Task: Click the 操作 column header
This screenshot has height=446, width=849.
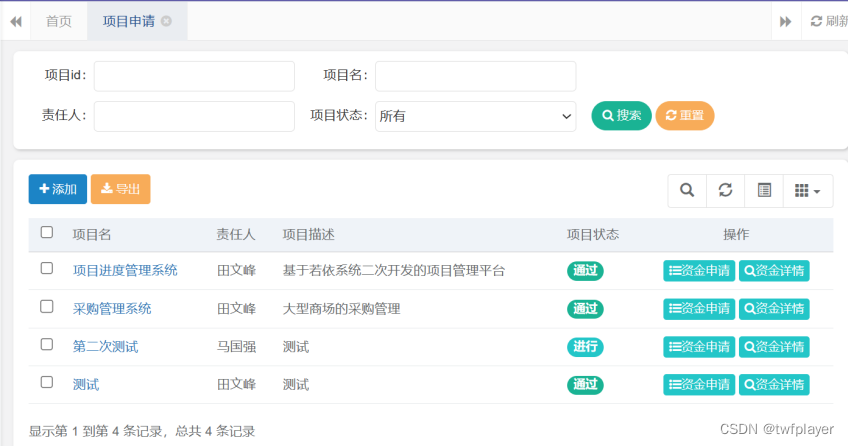Action: 736,234
